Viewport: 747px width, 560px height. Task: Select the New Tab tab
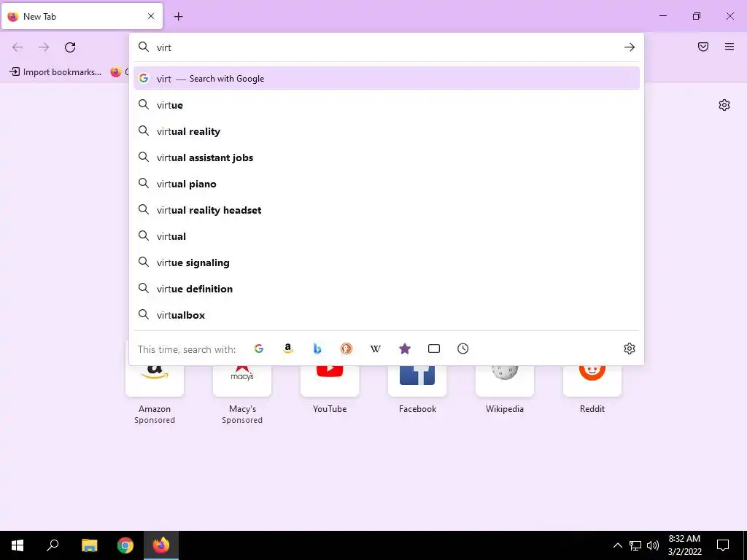tap(82, 16)
